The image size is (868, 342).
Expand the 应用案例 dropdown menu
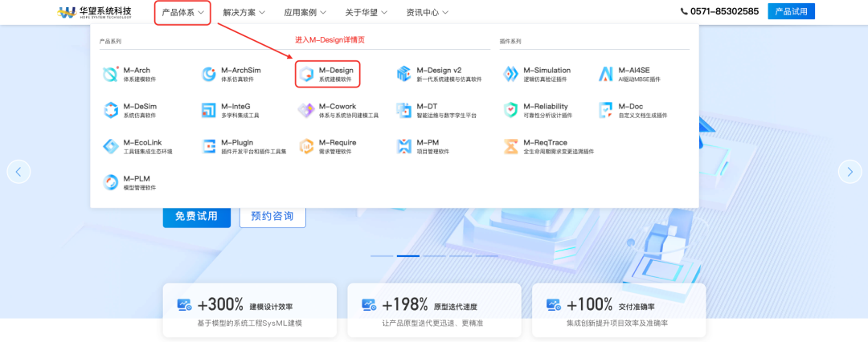coord(305,12)
